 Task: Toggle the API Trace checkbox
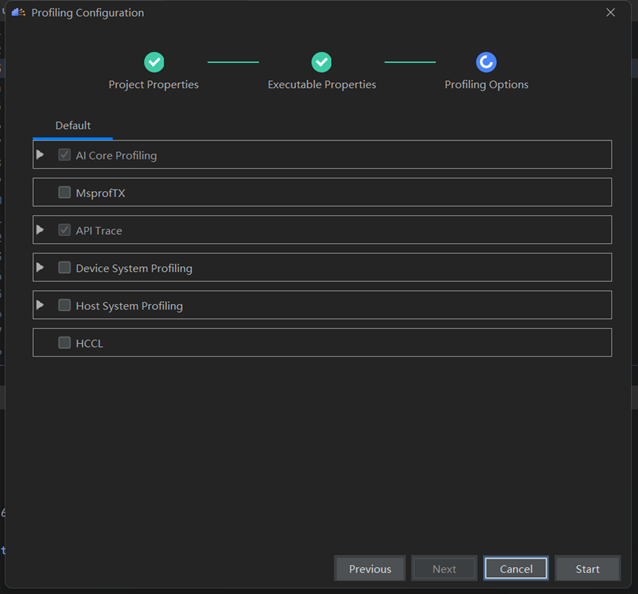pos(65,230)
